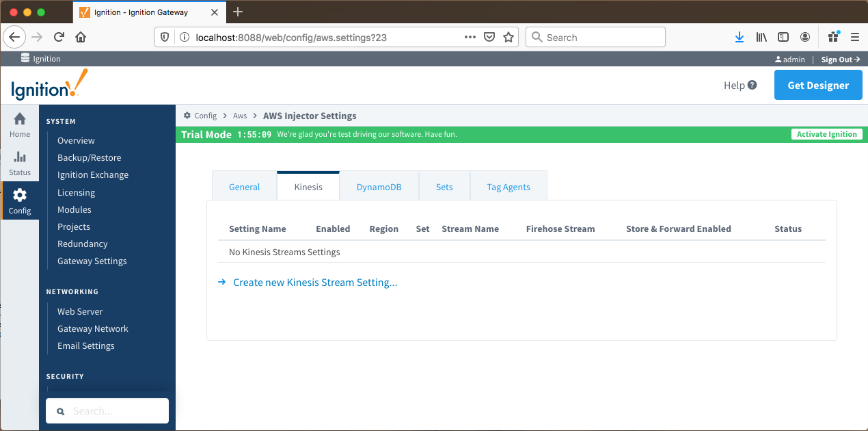This screenshot has height=431, width=868.
Task: Open the Home section icon
Action: tap(20, 119)
